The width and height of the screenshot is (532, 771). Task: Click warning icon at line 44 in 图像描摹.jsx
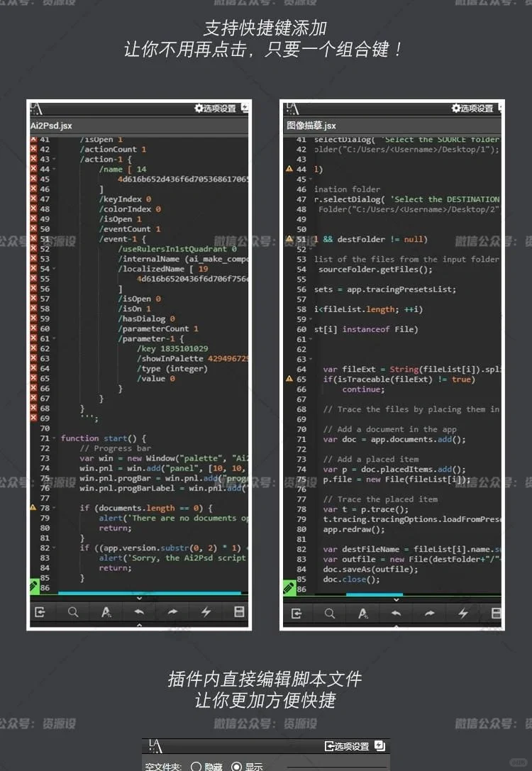[x=289, y=169]
